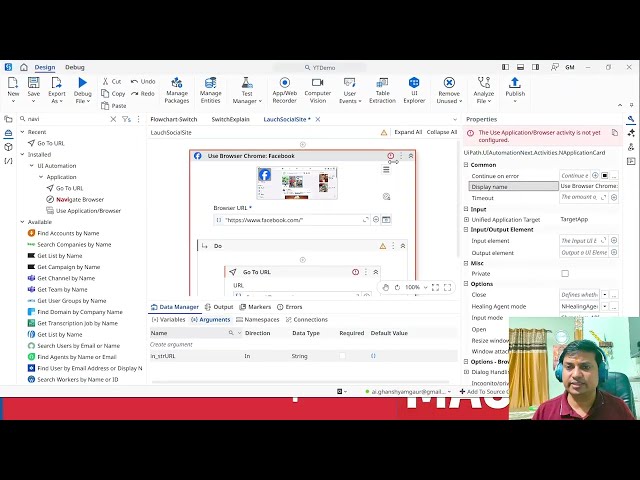This screenshot has width=640, height=480.
Task: Paste from clipboard
Action: pos(114,106)
